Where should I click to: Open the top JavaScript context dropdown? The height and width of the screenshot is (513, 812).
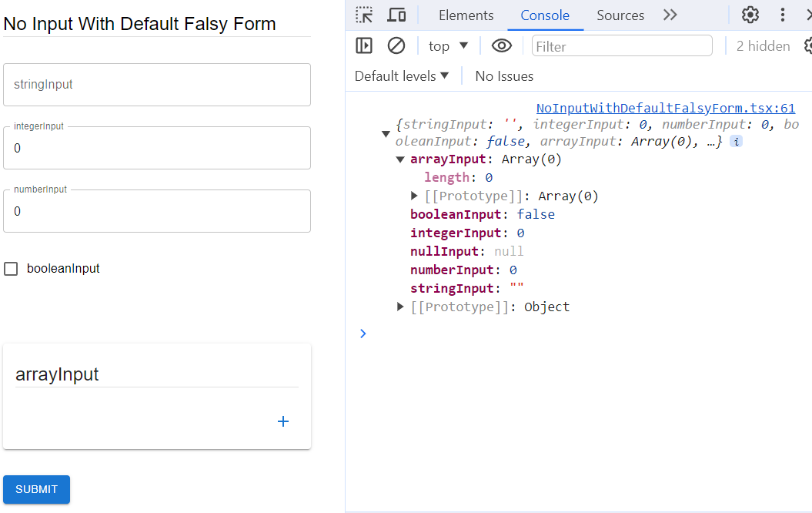tap(448, 46)
